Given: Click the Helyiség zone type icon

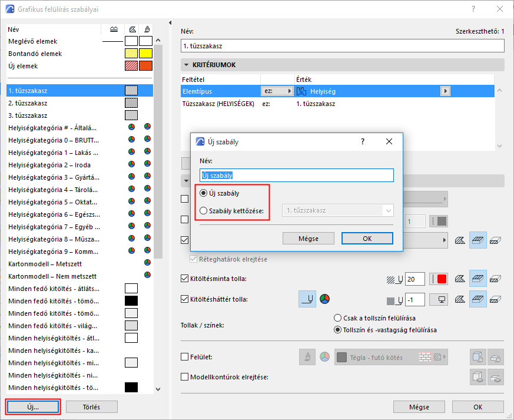Looking at the screenshot, I should 301,91.
